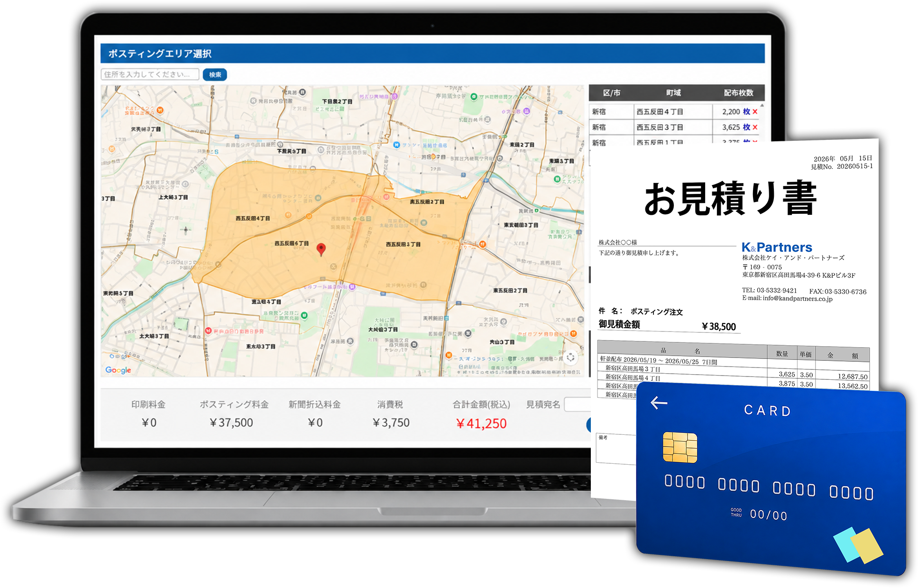Click the gold chip on the credit card
Screen dimensions: 918x588
(680, 447)
